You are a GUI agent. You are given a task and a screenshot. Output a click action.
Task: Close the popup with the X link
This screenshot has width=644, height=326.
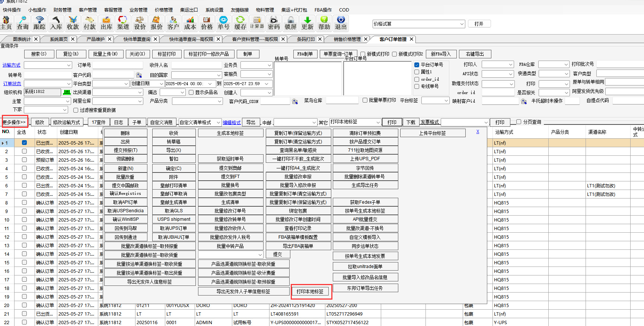pos(478,132)
